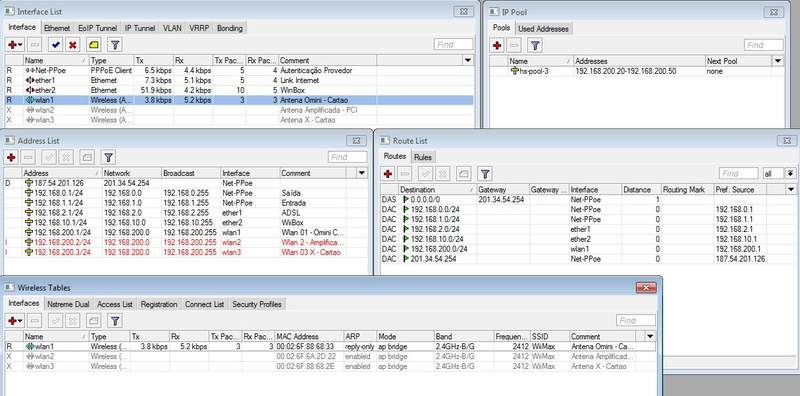Click remove (minus) button in Interface List
Image resolution: width=800 pixels, height=396 pixels.
34,45
